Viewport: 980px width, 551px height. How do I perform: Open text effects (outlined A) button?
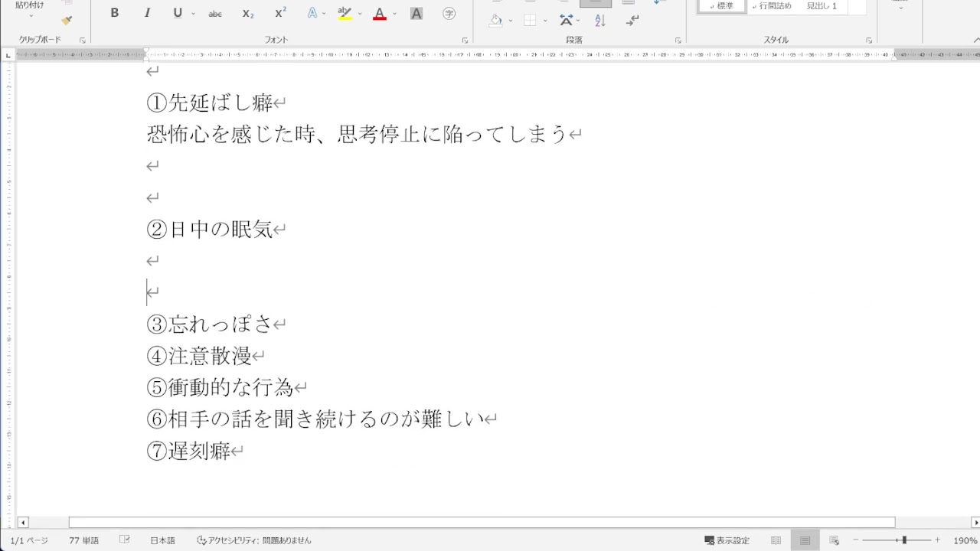point(312,13)
